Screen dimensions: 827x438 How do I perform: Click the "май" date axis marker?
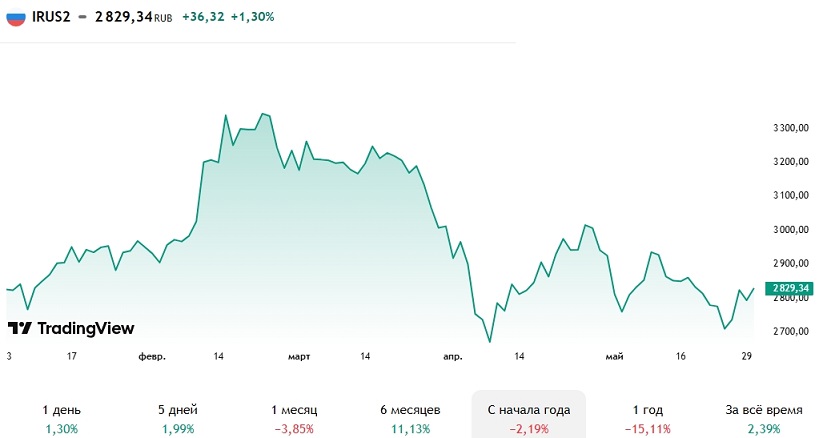click(x=615, y=356)
